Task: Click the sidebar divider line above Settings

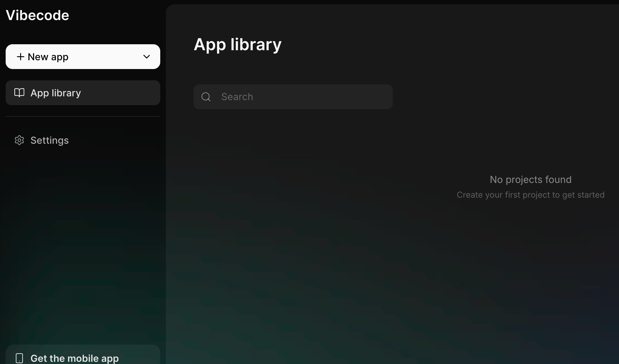Action: click(83, 116)
